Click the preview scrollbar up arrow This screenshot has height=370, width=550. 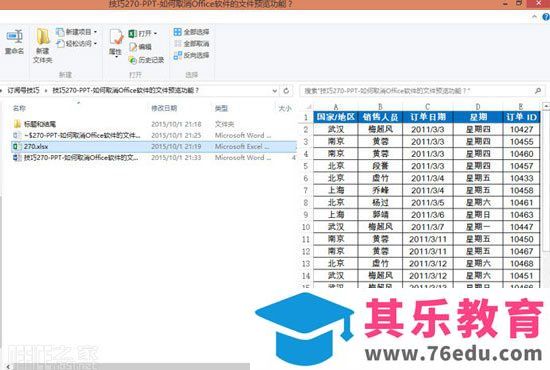(546, 106)
